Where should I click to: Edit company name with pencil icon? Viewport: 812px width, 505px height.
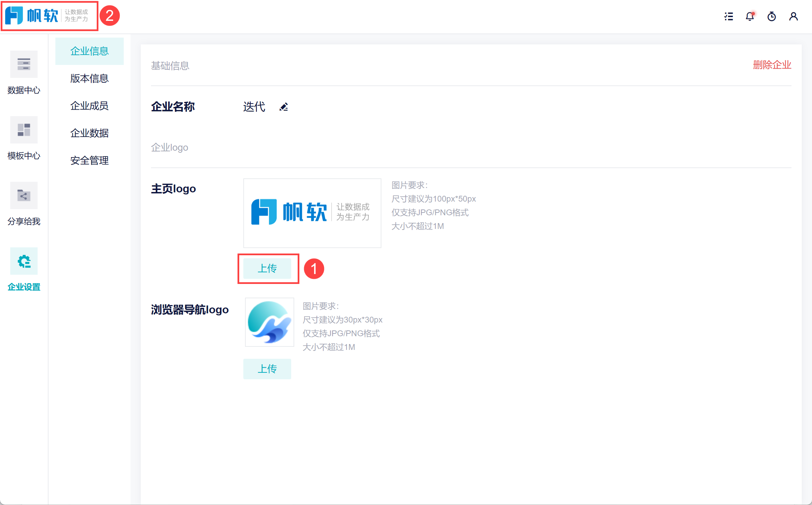(x=284, y=107)
